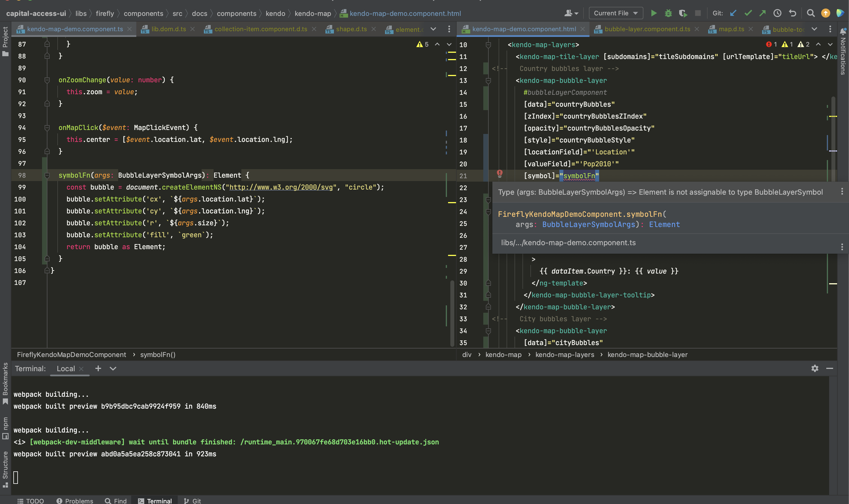The width and height of the screenshot is (849, 504).
Task: Switch to bubble-layer.component.d.ts tab
Action: click(647, 29)
